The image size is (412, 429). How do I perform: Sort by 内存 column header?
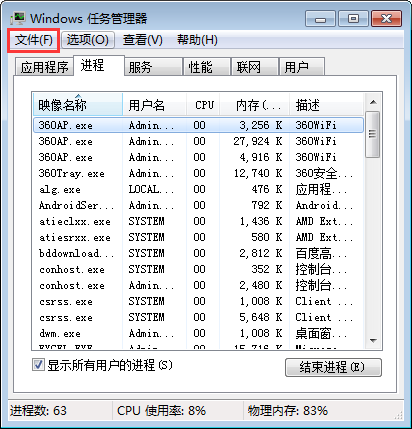[255, 105]
